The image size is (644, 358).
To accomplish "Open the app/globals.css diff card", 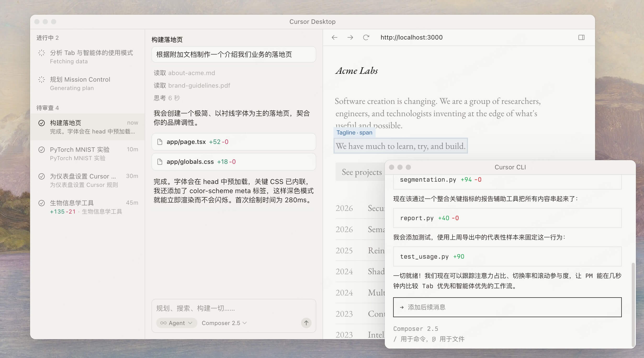I will [x=234, y=162].
